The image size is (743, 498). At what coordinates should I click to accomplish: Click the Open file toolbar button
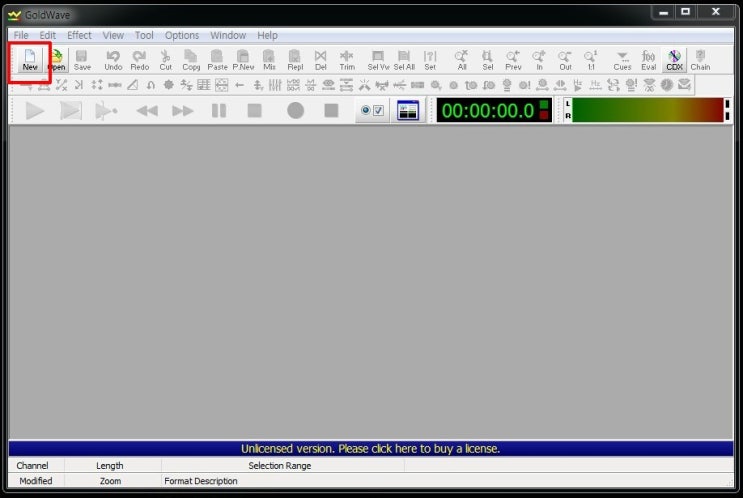pyautogui.click(x=56, y=60)
